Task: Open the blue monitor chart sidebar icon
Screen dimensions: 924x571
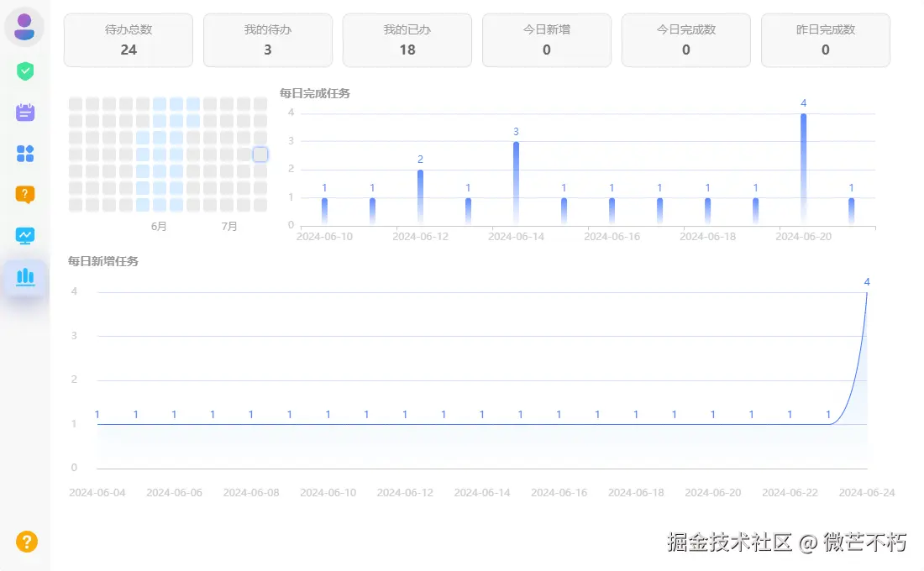Action: pyautogui.click(x=24, y=236)
